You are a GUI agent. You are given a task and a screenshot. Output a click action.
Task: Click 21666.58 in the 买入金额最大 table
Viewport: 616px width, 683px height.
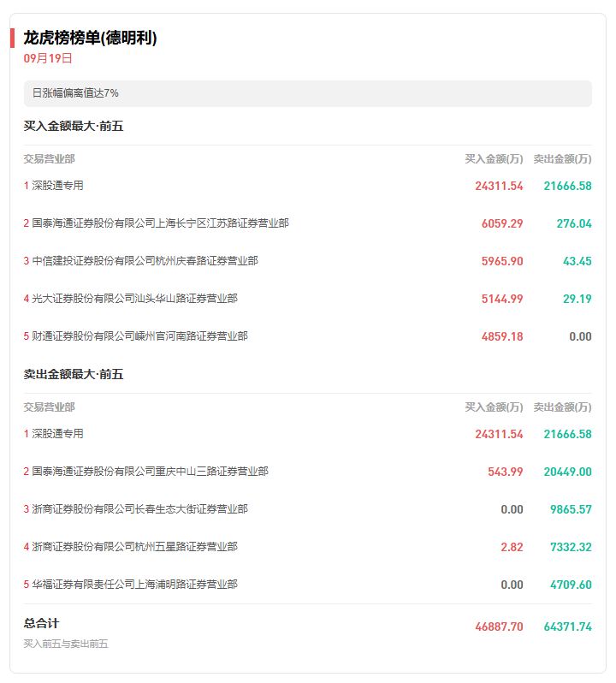(x=568, y=186)
